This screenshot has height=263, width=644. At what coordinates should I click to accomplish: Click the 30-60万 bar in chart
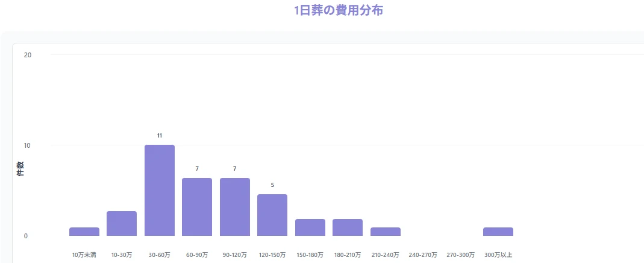160,190
